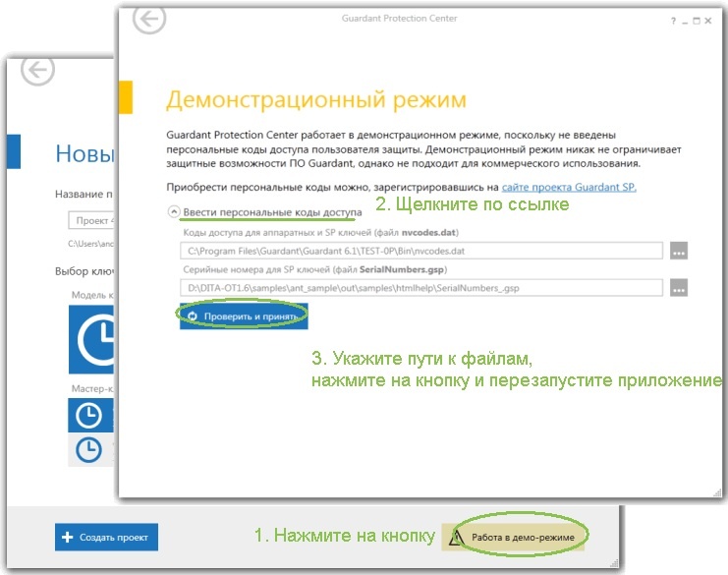Collapse the 'Ввести персональные коды доступа' section
Image resolution: width=728 pixels, height=575 pixels.
(x=174, y=211)
